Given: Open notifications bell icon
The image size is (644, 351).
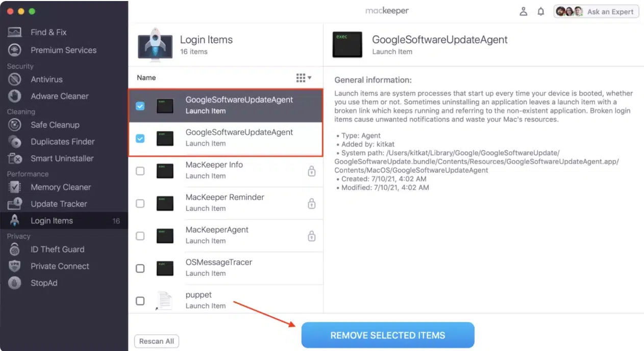Looking at the screenshot, I should point(541,11).
